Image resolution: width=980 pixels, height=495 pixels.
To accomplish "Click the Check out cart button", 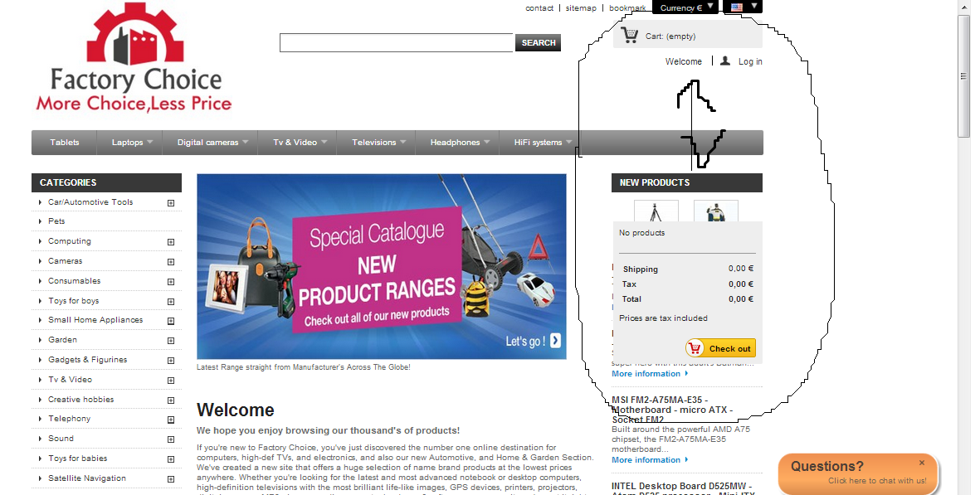I will click(720, 348).
